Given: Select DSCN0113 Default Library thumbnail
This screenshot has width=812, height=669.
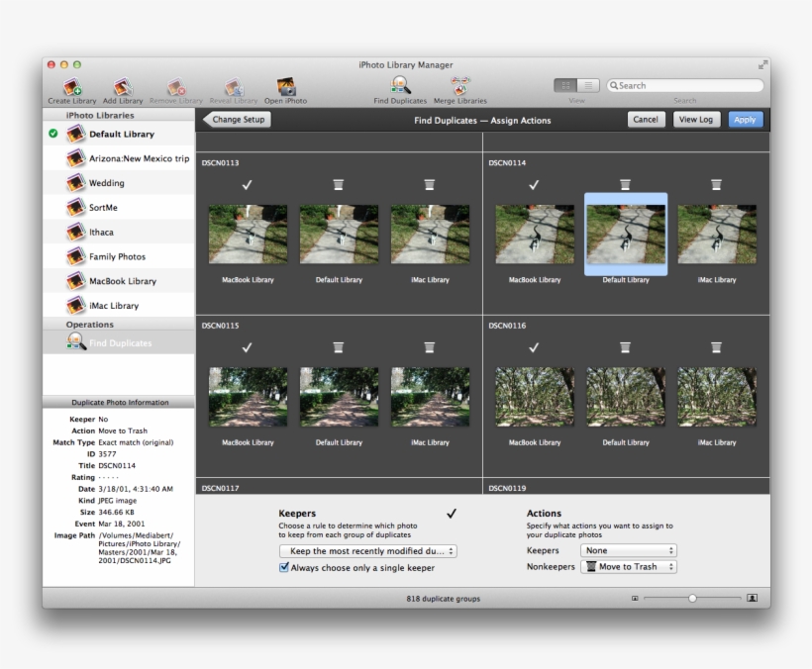Looking at the screenshot, I should coord(340,235).
